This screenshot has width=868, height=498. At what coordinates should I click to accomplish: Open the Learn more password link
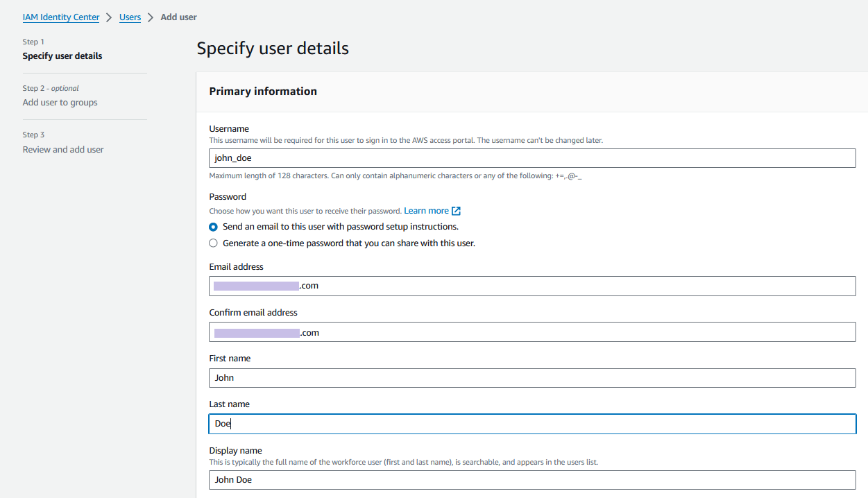(426, 211)
